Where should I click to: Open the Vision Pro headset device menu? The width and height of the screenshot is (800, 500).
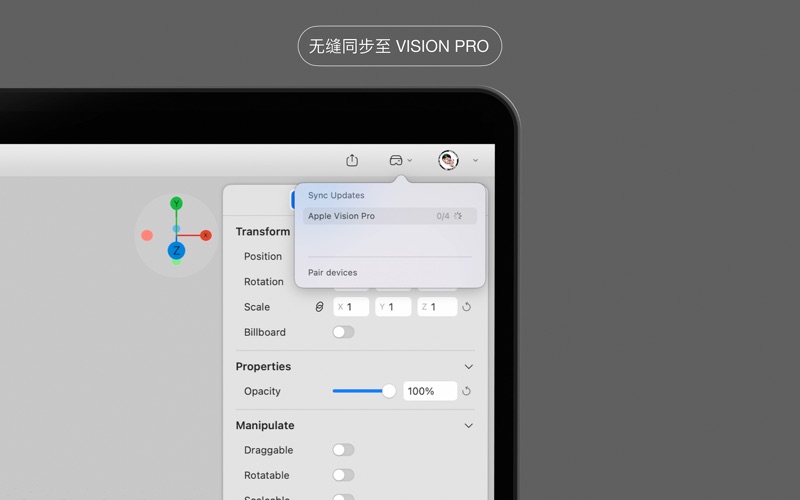click(396, 160)
